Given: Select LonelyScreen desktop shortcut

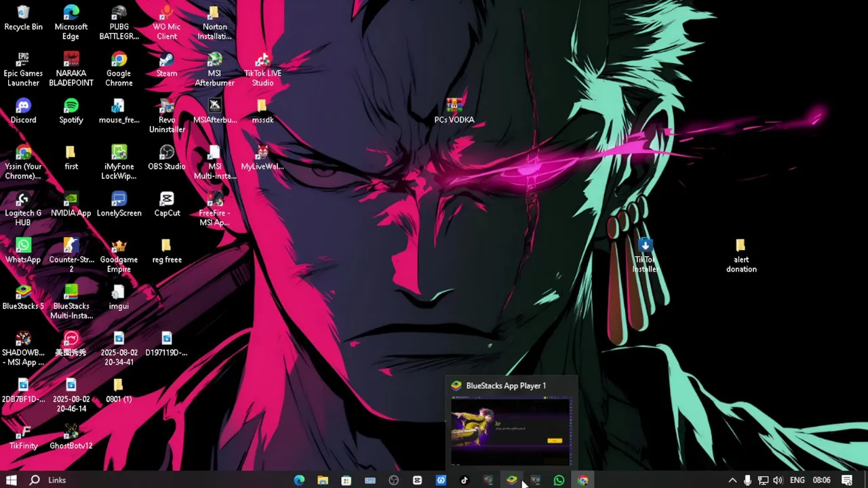Looking at the screenshot, I should pos(119,205).
